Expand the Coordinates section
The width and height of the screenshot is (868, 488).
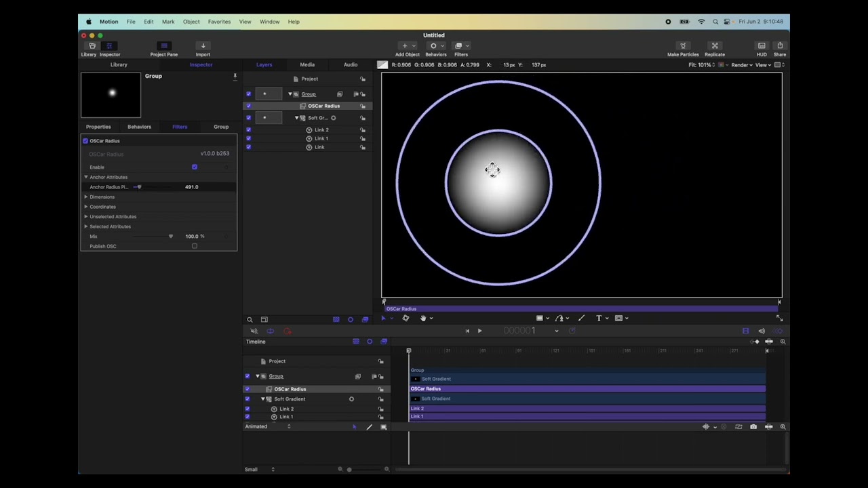(86, 207)
